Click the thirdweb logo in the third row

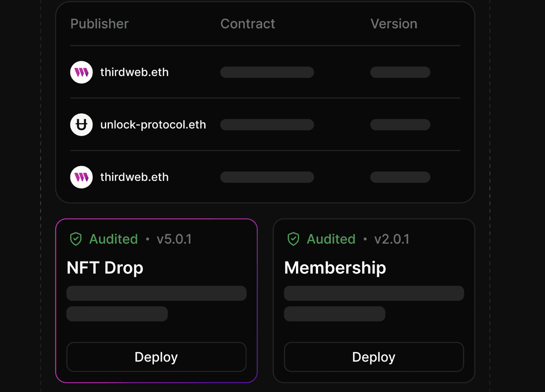pyautogui.click(x=81, y=177)
